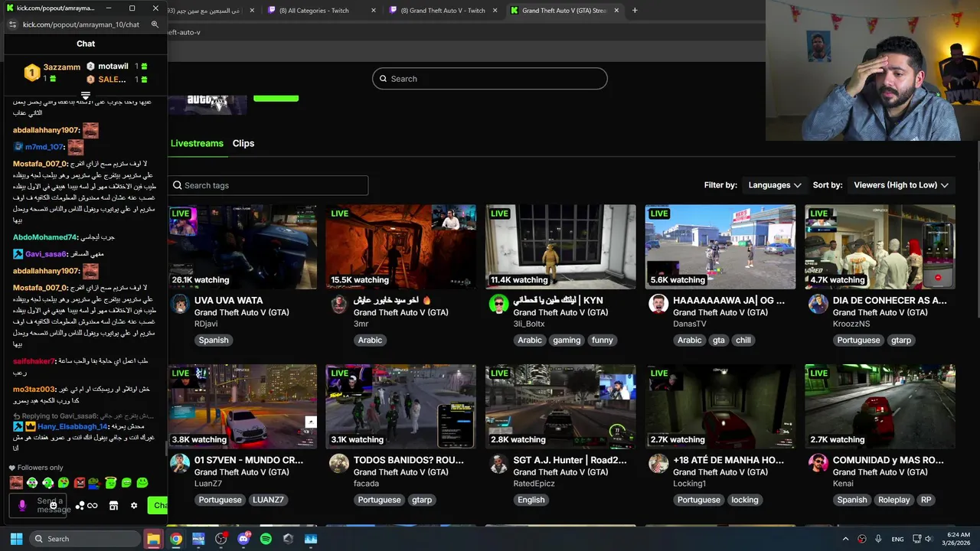Screen dimensions: 980x551
Task: Click the purple microphone icon in the chat input
Action: click(22, 505)
